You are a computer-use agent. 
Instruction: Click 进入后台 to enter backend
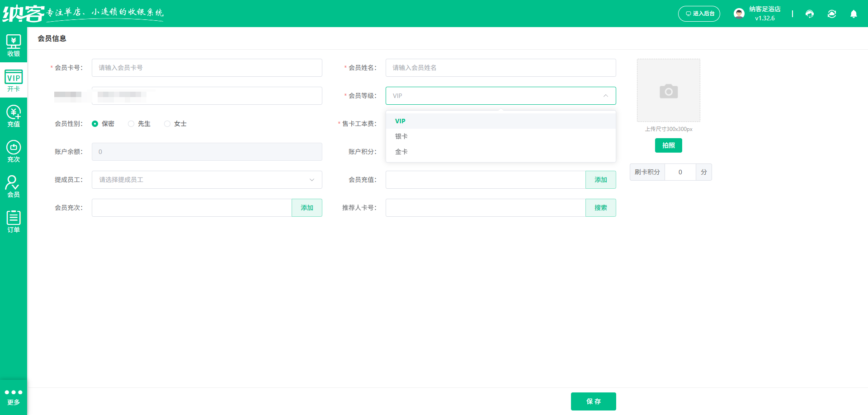(x=699, y=14)
